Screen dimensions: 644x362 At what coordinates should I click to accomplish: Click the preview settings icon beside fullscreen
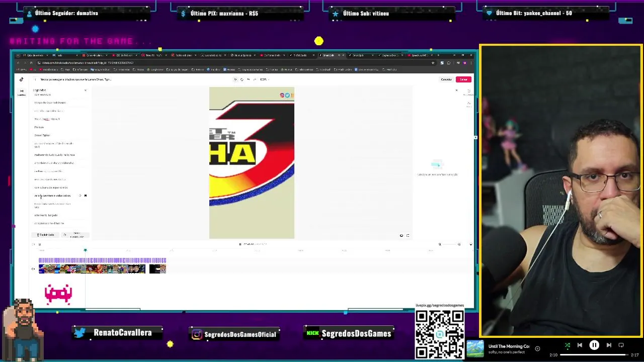pyautogui.click(x=401, y=235)
